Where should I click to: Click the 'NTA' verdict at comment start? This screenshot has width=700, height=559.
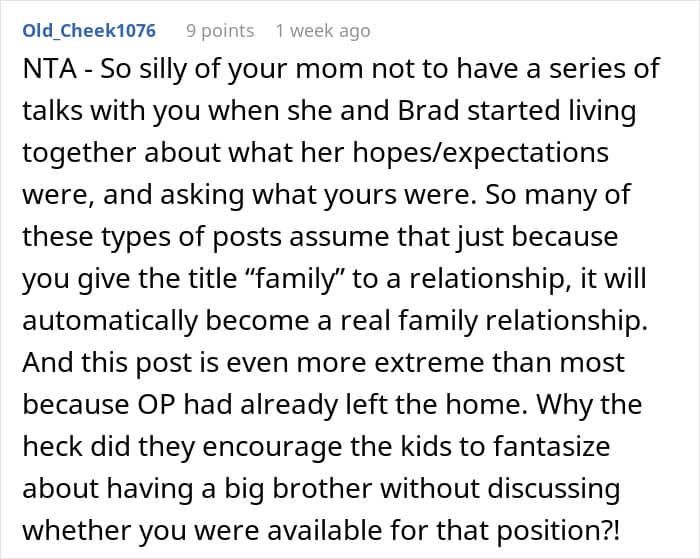50,69
